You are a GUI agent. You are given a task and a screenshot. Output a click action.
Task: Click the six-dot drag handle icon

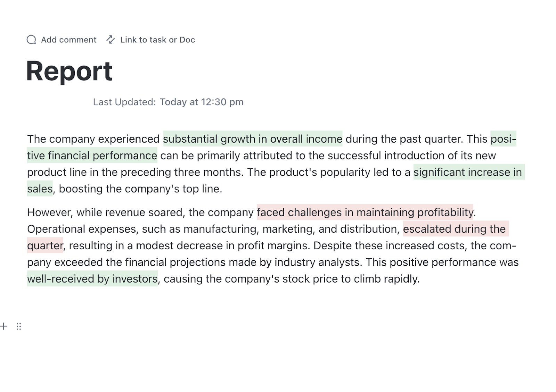(19, 326)
